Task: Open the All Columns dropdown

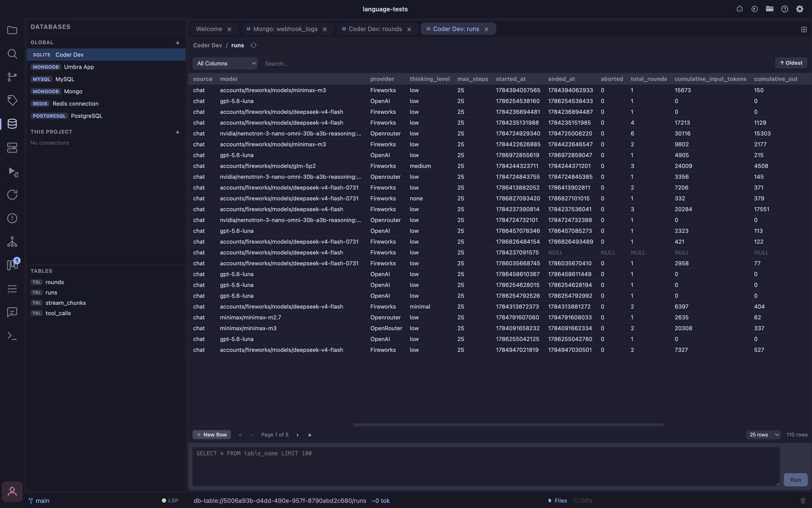Action: click(x=225, y=63)
